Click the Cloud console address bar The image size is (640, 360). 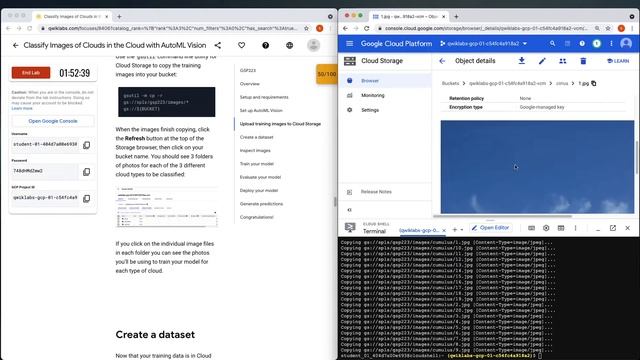point(486,28)
